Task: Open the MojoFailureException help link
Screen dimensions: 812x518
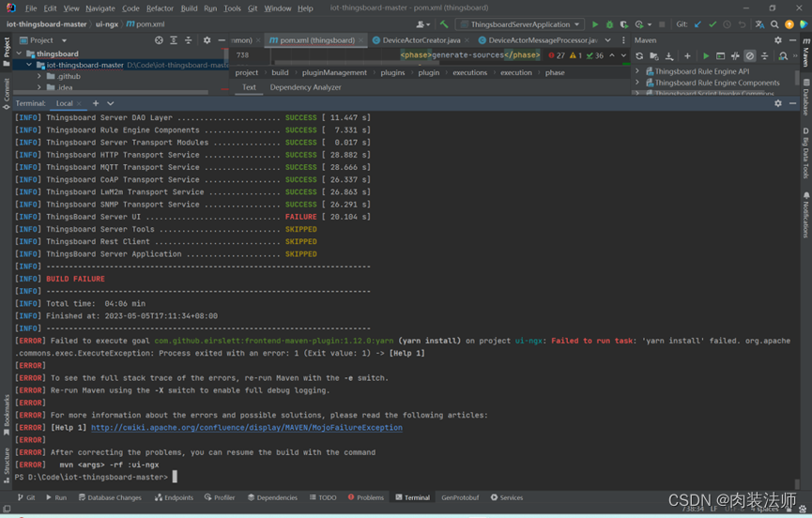Action: point(246,428)
